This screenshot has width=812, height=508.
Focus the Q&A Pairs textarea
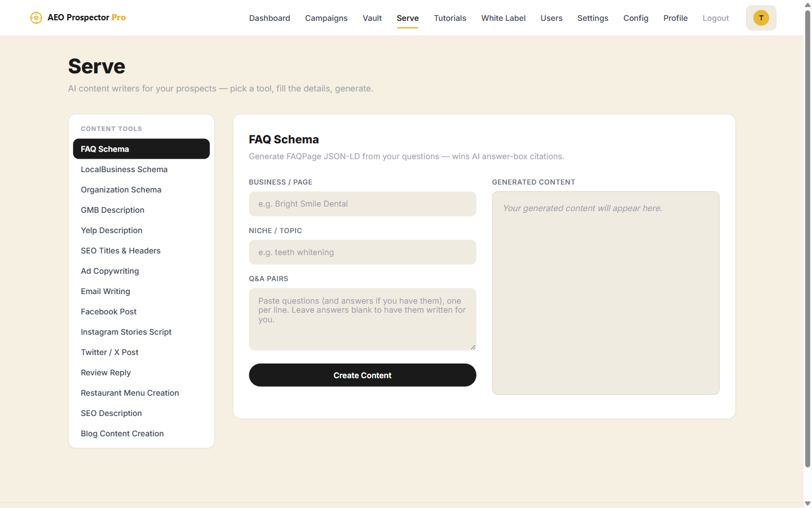tap(363, 319)
